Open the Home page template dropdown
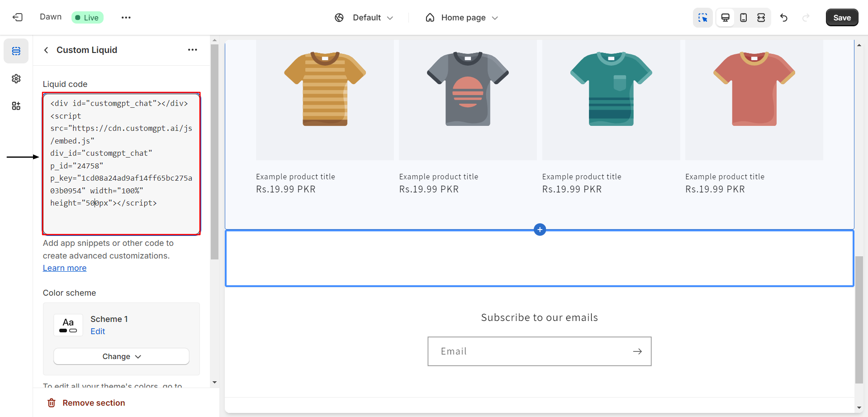 [x=462, y=18]
